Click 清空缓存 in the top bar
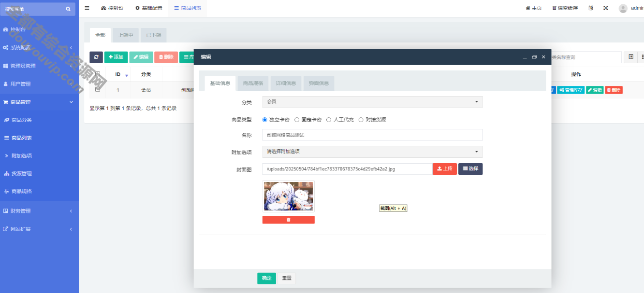644x293 pixels. tap(565, 8)
